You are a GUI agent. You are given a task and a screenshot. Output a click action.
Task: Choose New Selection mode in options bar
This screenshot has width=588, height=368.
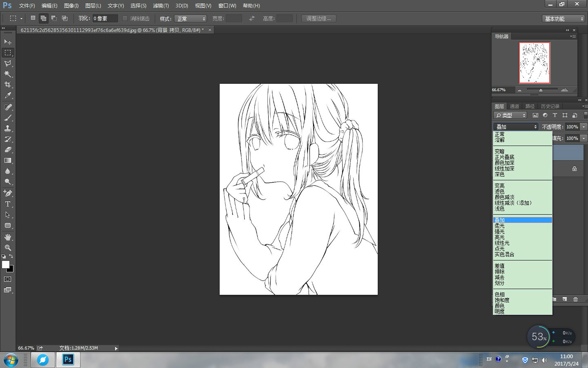(x=33, y=18)
